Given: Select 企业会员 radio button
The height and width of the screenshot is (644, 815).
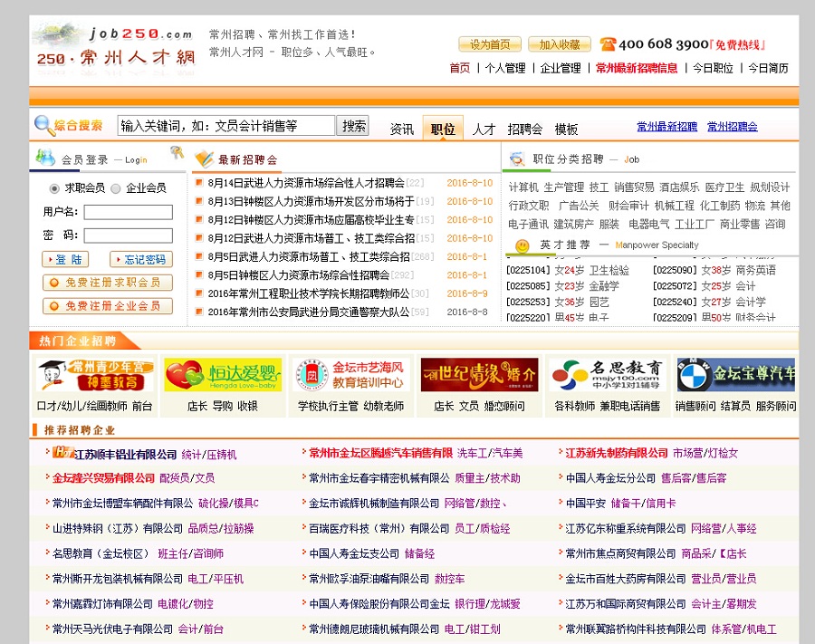Looking at the screenshot, I should pos(116,188).
